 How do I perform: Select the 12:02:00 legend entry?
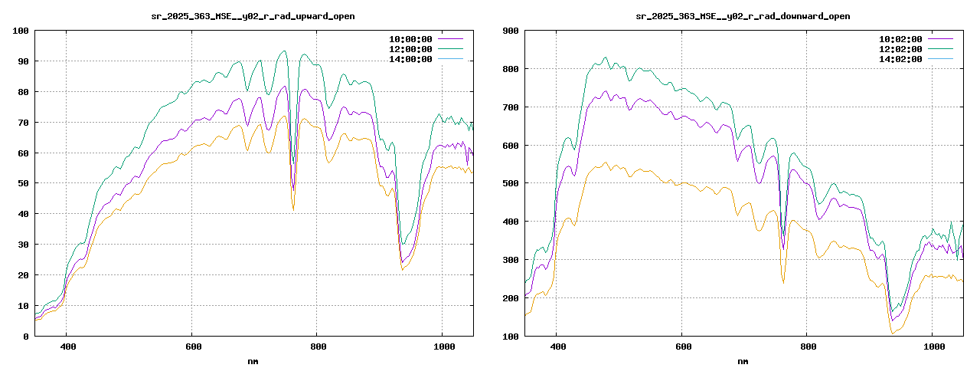(x=900, y=49)
